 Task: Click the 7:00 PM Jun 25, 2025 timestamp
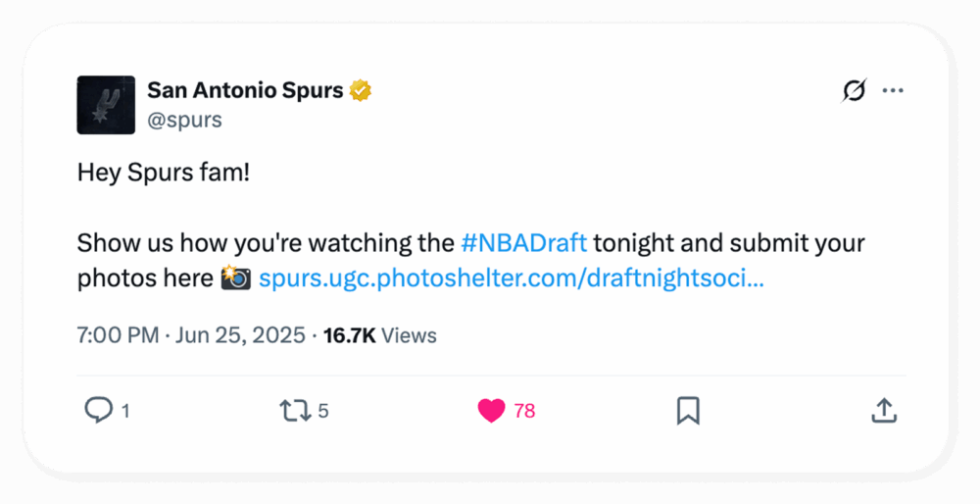[191, 335]
